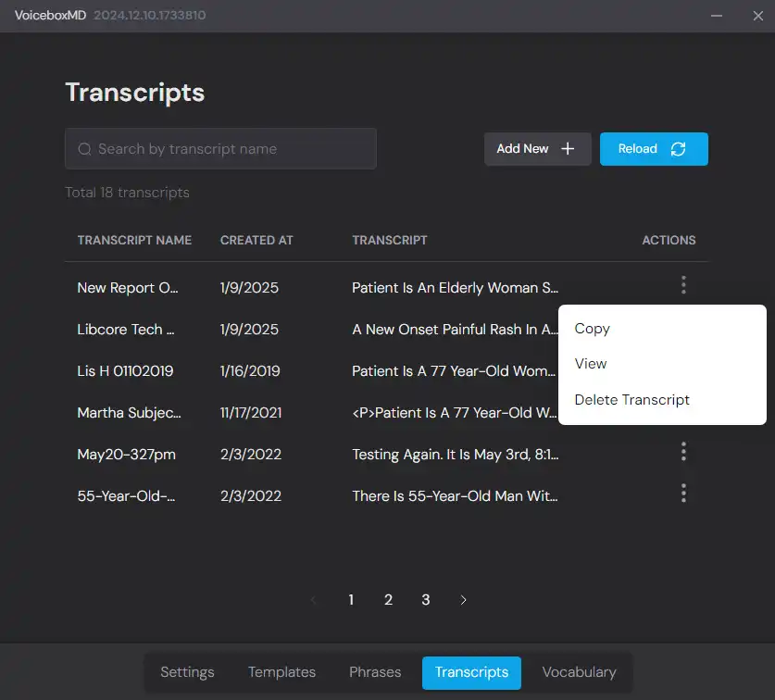The height and width of the screenshot is (700, 775).
Task: Open the Phrases tab
Action: coord(375,672)
